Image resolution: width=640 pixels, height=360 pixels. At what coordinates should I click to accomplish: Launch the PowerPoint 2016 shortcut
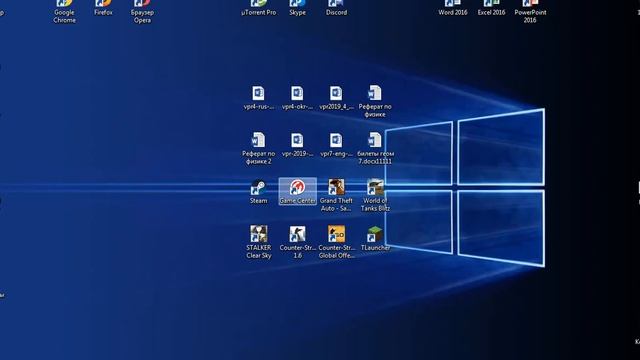(530, 11)
